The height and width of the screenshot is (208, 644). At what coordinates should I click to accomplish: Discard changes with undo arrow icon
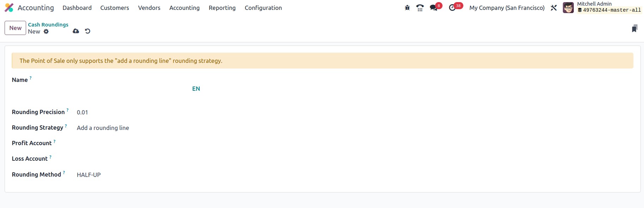88,31
